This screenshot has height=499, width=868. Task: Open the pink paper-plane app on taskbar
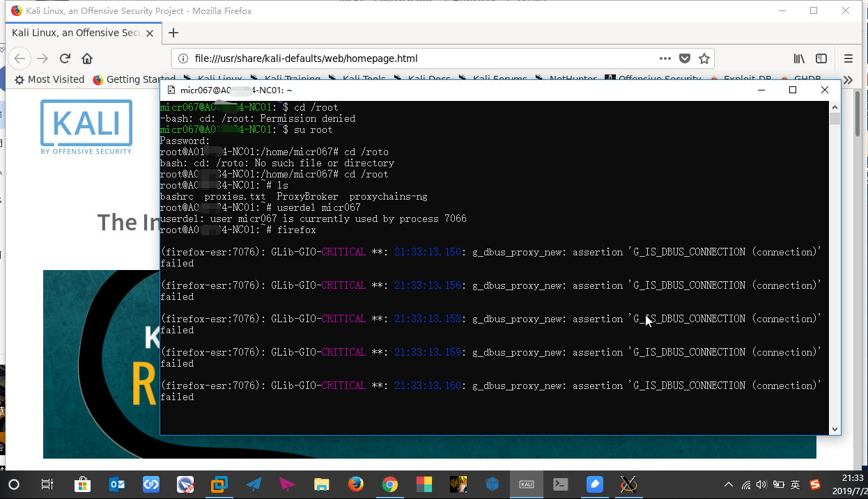(x=288, y=484)
